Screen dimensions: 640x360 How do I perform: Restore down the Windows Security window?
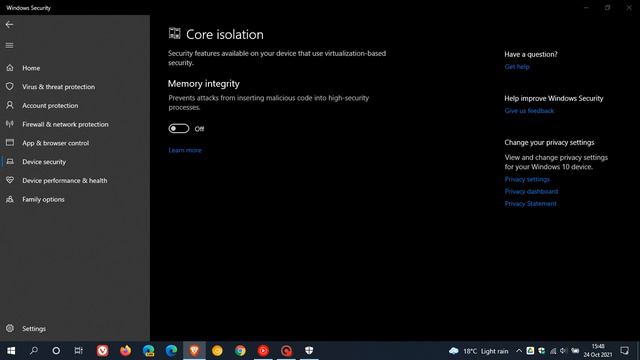tap(608, 7)
